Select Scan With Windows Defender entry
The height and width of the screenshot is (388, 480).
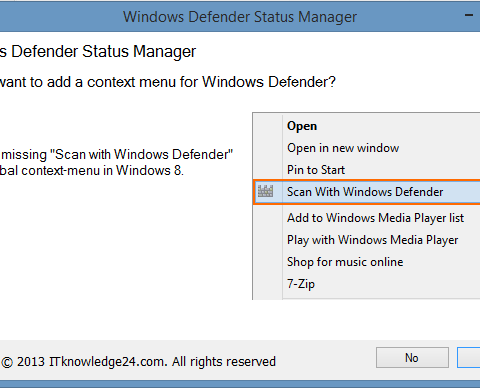pos(367,192)
